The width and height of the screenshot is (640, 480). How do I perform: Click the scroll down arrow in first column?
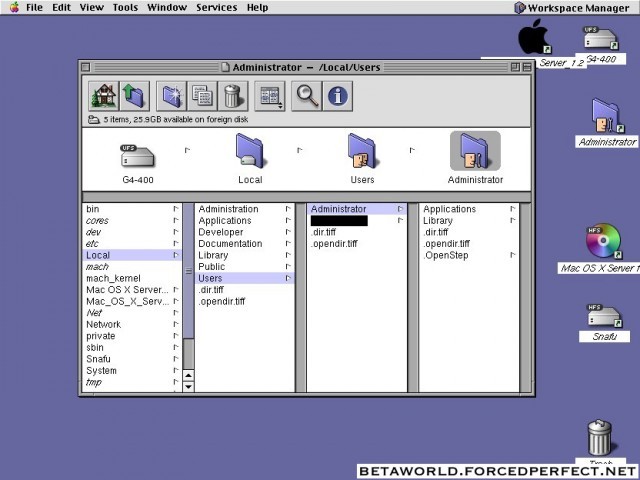point(187,386)
